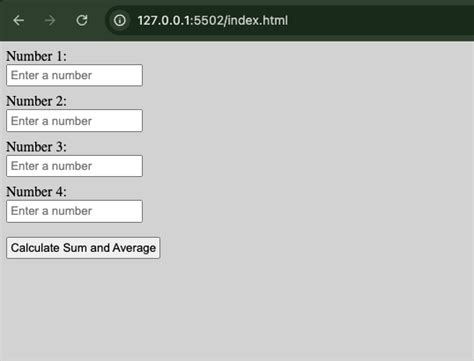
Task: Click the 'Number 1:' label text
Action: [36, 56]
